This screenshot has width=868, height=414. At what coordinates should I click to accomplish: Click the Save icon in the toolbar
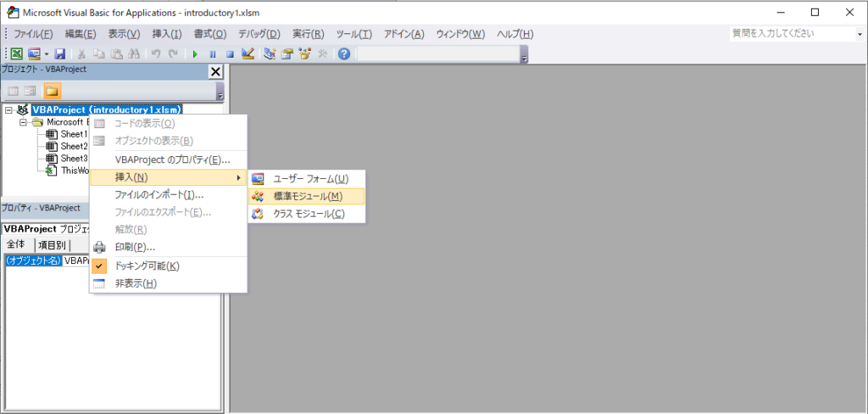pyautogui.click(x=60, y=54)
